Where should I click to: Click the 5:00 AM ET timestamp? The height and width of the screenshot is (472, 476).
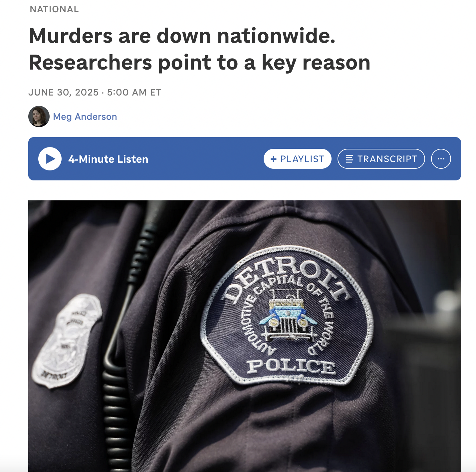tap(134, 92)
